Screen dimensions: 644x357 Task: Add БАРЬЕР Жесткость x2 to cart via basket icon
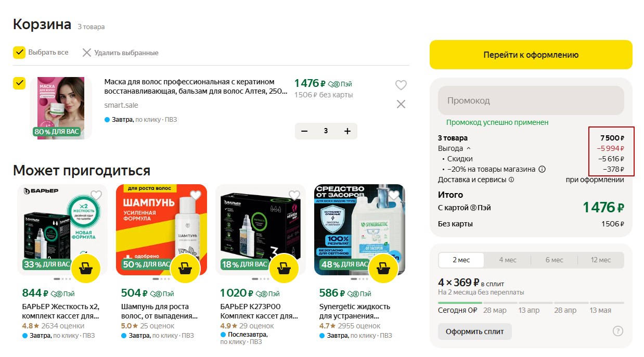[x=85, y=269]
